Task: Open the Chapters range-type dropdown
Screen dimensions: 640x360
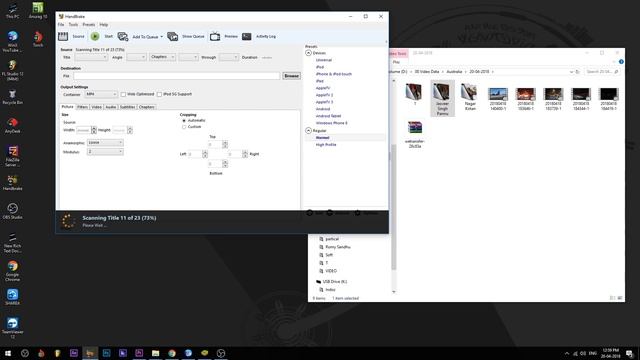Action: (x=162, y=57)
